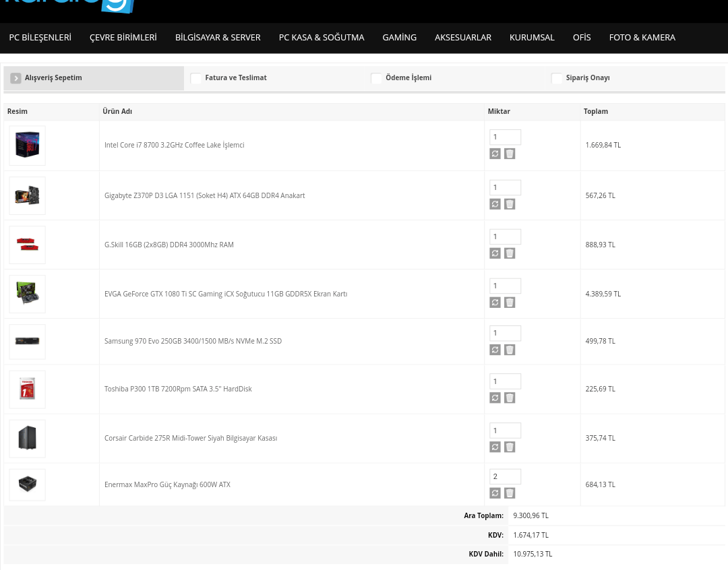Click the 4.389,59 TL total price
728x570 pixels.
tap(603, 294)
